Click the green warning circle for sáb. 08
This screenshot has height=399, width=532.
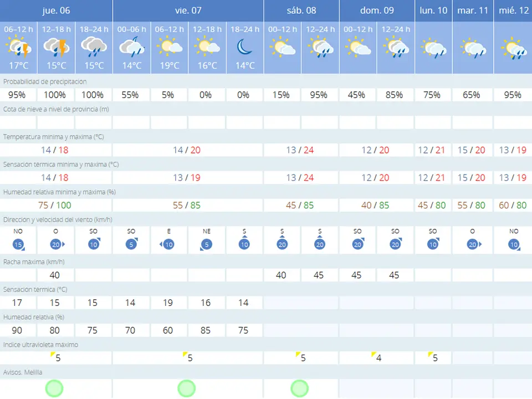tap(300, 388)
